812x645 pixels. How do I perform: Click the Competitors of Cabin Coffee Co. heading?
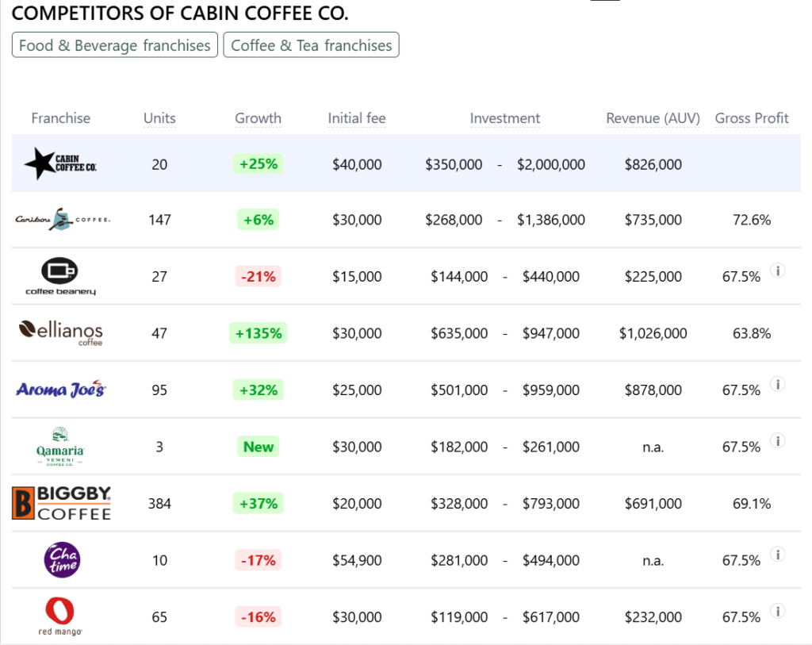pyautogui.click(x=180, y=13)
